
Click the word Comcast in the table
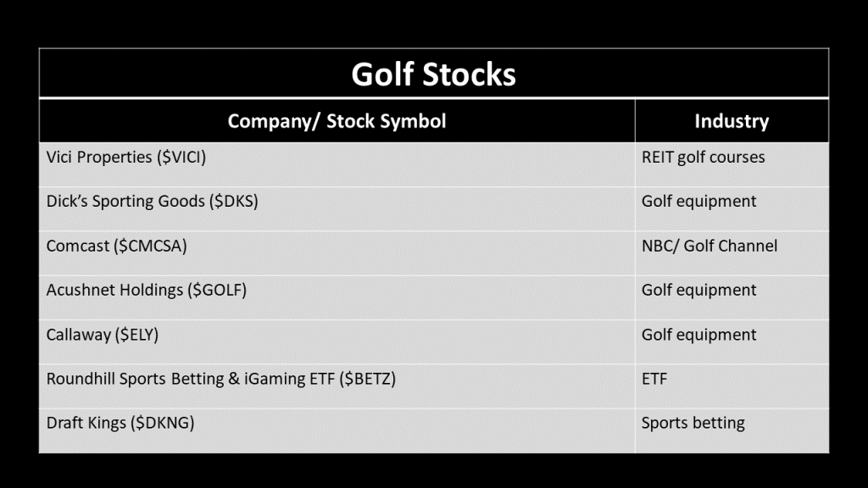point(78,247)
